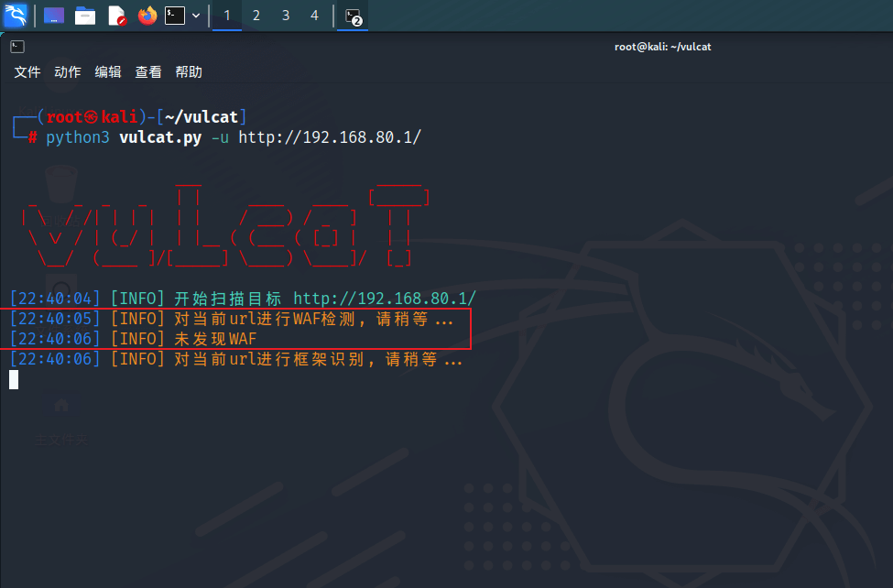Click the scan target URL in the log output
The height and width of the screenshot is (588, 893).
click(x=384, y=299)
